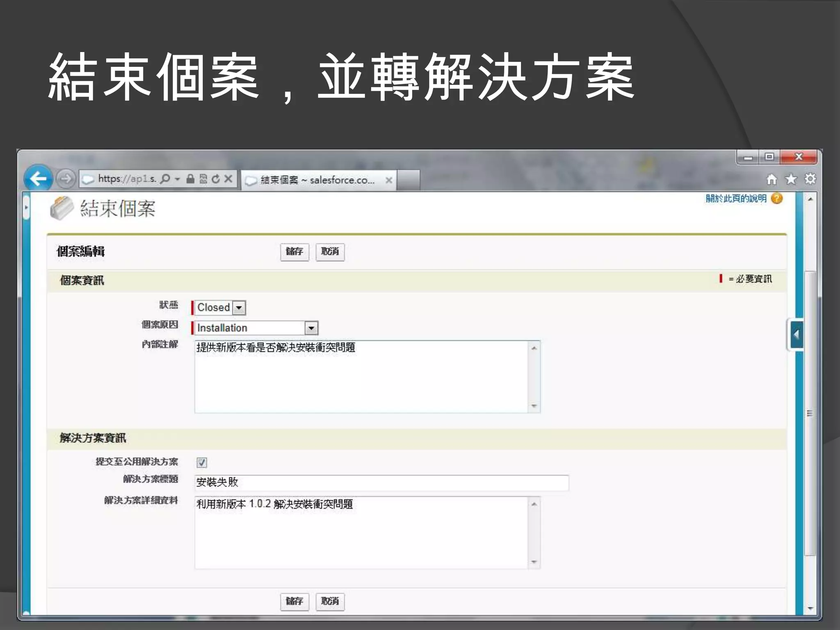The height and width of the screenshot is (630, 840).
Task: Open a new blank browser tab
Action: 409,180
